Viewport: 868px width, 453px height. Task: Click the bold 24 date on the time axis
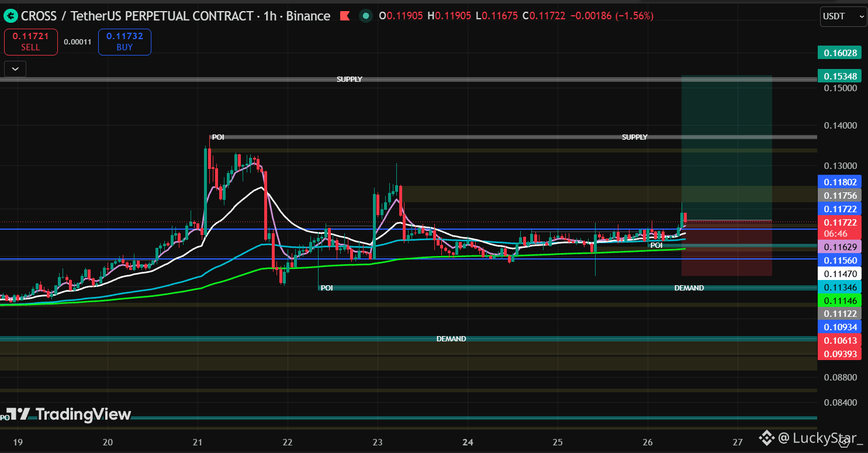point(468,441)
